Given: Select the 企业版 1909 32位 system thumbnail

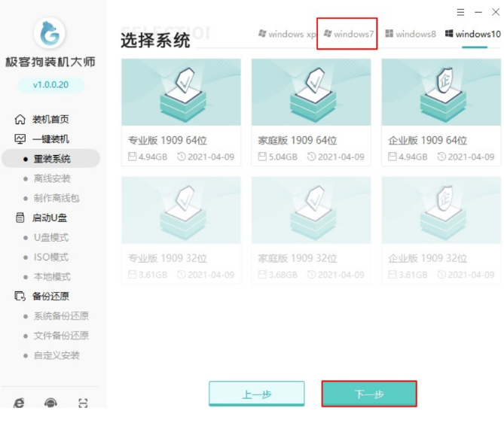Looking at the screenshot, I should pos(441,210).
